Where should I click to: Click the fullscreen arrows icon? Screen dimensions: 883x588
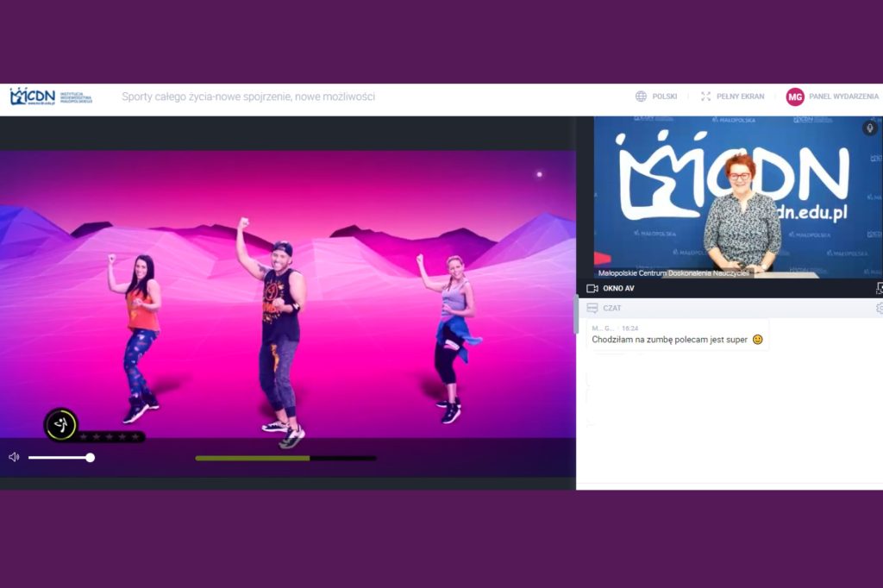click(705, 97)
